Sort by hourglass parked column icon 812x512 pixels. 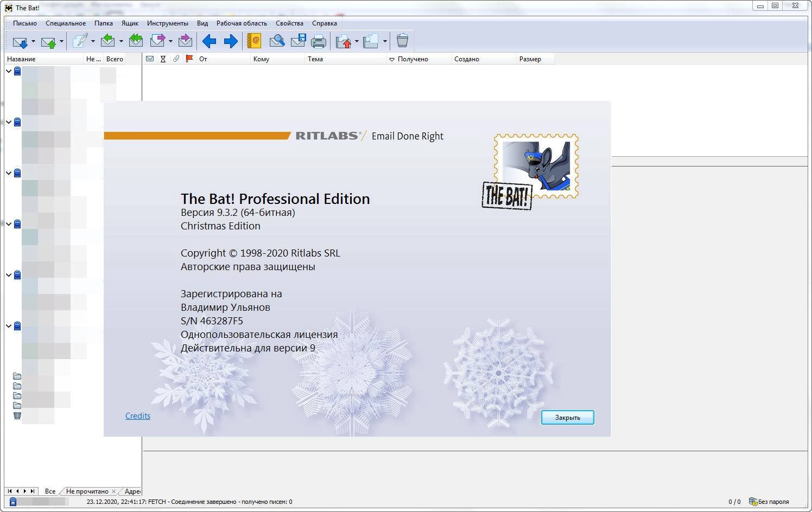point(163,59)
